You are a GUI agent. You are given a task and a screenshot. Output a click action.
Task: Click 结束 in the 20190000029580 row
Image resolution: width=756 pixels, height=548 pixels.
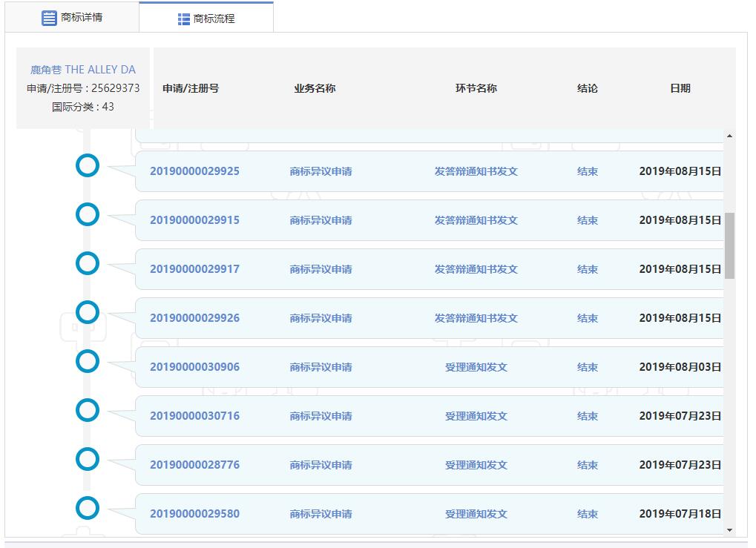point(587,514)
